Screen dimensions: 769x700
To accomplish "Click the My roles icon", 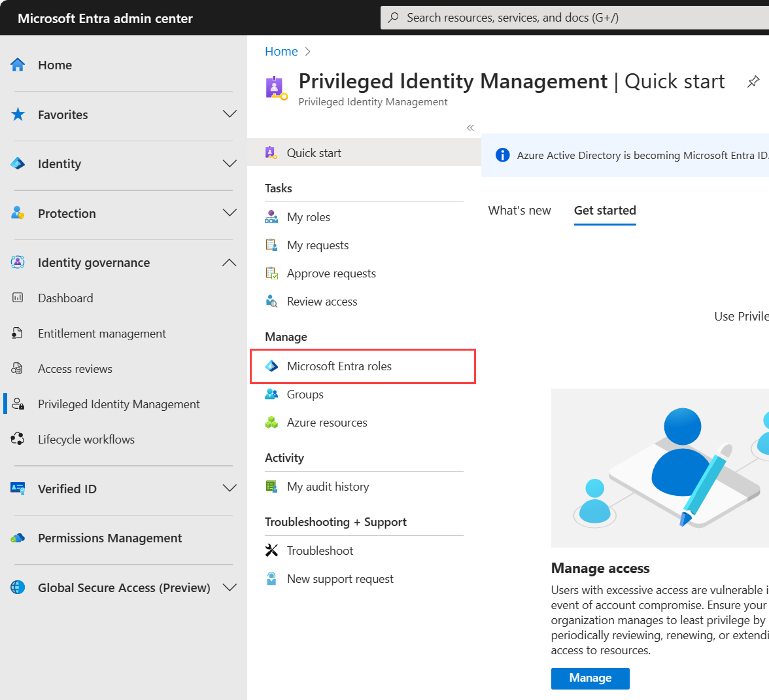I will [271, 217].
